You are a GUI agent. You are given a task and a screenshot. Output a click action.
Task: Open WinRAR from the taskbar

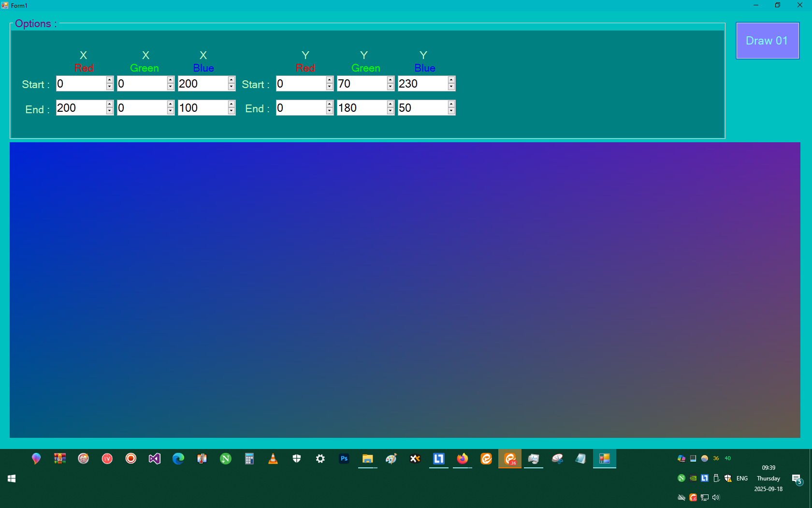pos(60,459)
